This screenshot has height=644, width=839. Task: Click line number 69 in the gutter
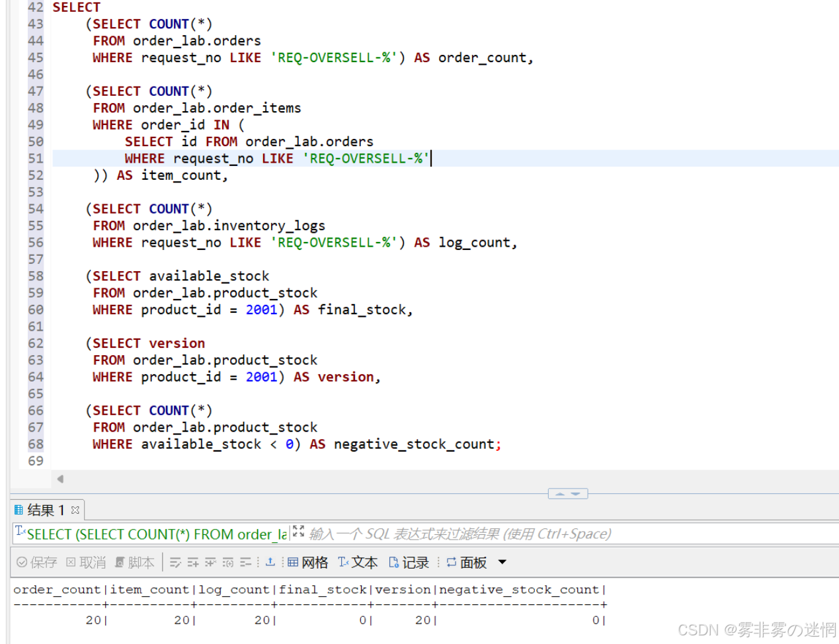click(x=35, y=461)
